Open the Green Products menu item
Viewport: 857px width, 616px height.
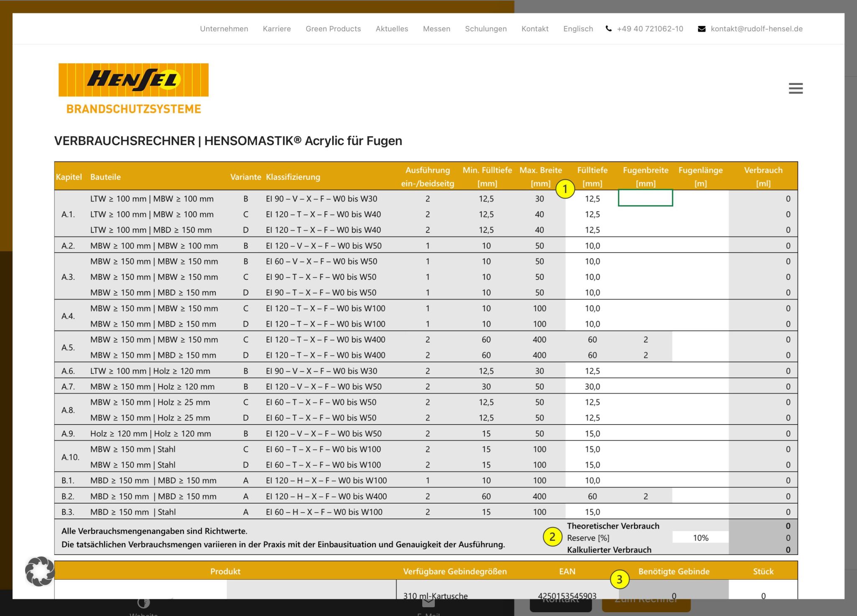click(333, 29)
